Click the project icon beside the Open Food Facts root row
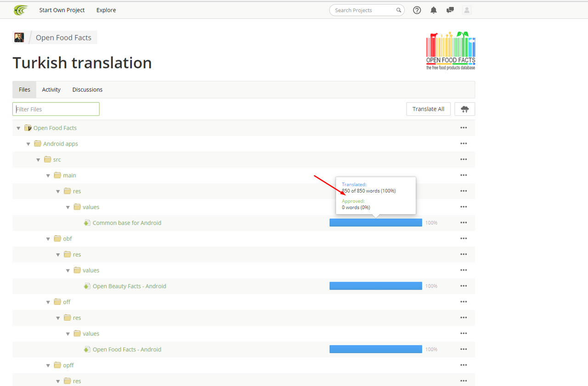The image size is (588, 386). tap(28, 128)
